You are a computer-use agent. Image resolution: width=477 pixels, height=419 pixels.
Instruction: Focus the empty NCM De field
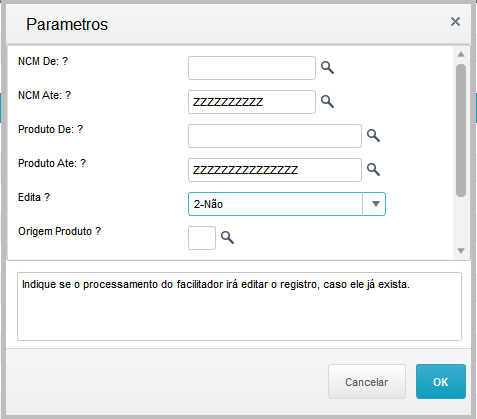[252, 68]
